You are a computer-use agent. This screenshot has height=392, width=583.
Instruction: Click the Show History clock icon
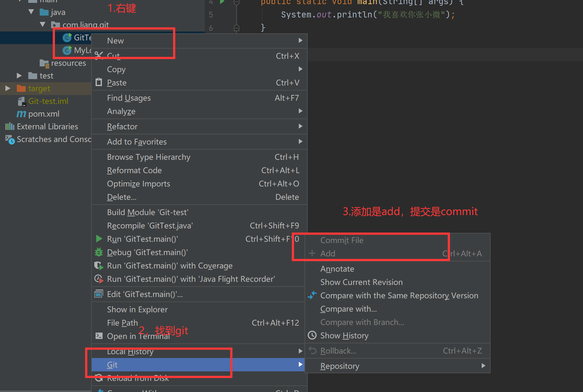312,335
